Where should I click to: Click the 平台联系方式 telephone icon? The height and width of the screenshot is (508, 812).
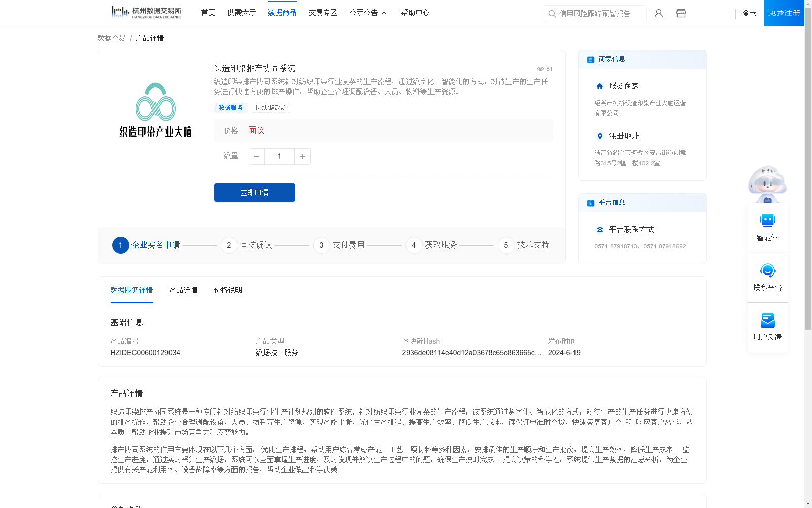tap(600, 230)
